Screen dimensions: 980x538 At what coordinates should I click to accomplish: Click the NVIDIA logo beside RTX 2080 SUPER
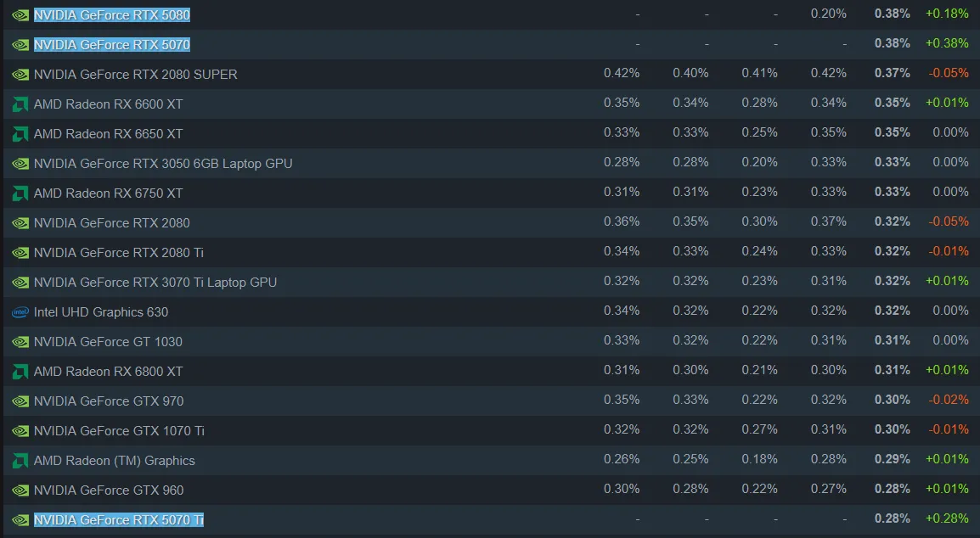[20, 75]
